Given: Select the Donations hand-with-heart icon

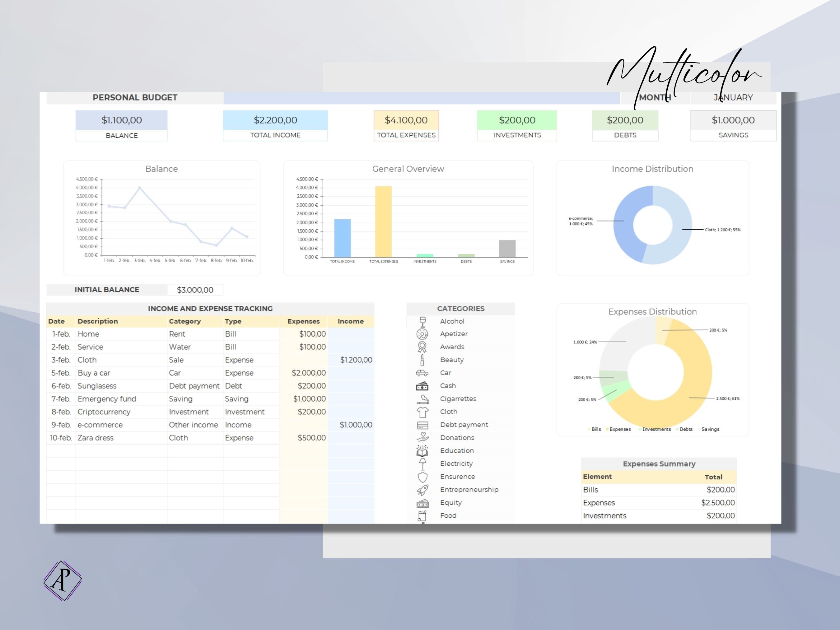Looking at the screenshot, I should [x=423, y=437].
